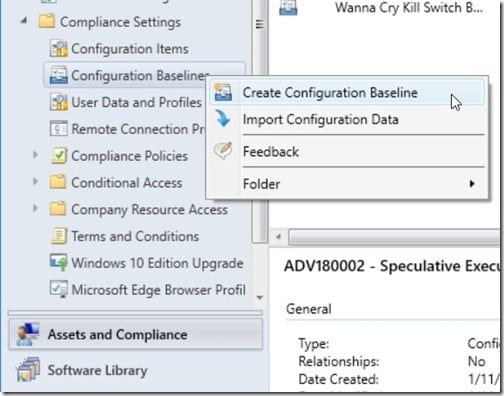Select the Compliance Settings folder label
504x396 pixels.
coord(120,22)
